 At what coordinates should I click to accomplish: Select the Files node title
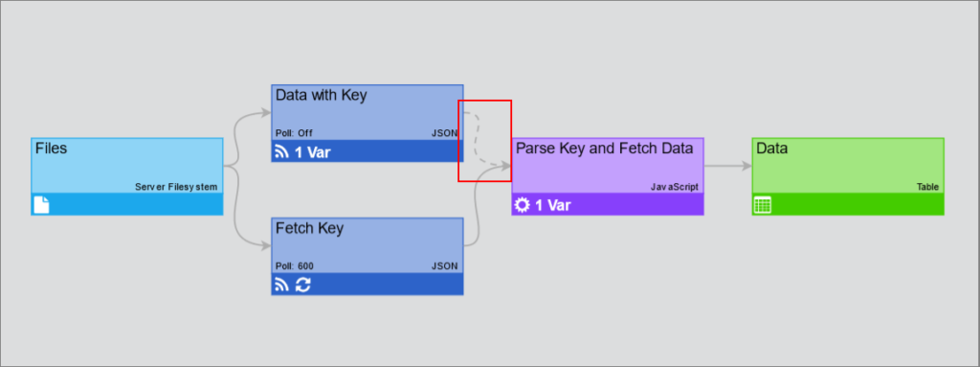click(52, 149)
